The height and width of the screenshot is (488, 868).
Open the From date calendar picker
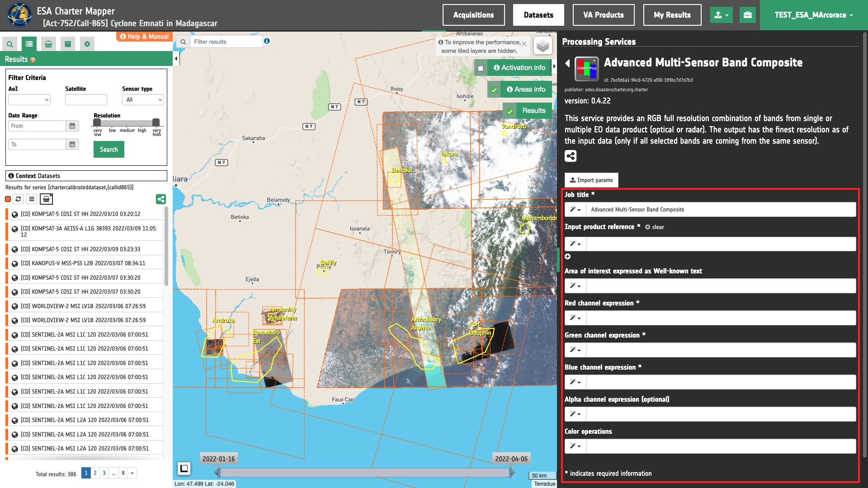72,126
